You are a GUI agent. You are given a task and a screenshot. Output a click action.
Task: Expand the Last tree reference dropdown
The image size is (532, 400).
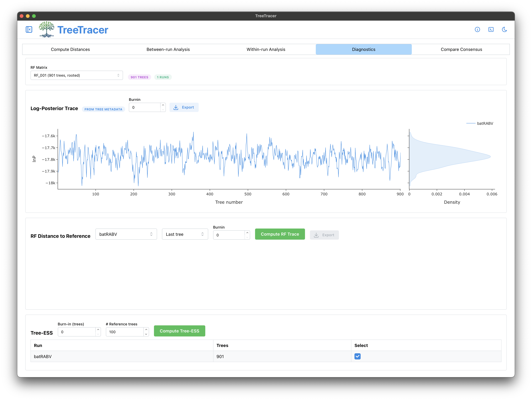(x=185, y=234)
